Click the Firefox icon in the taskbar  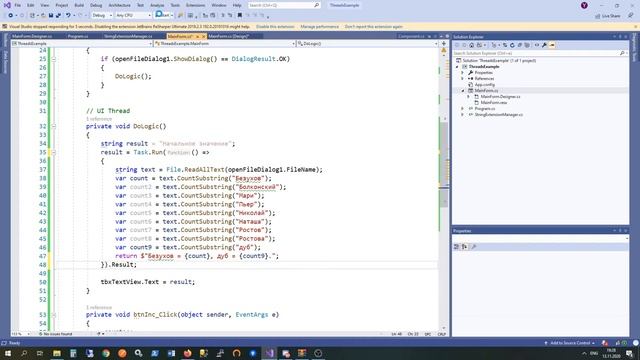187,353
